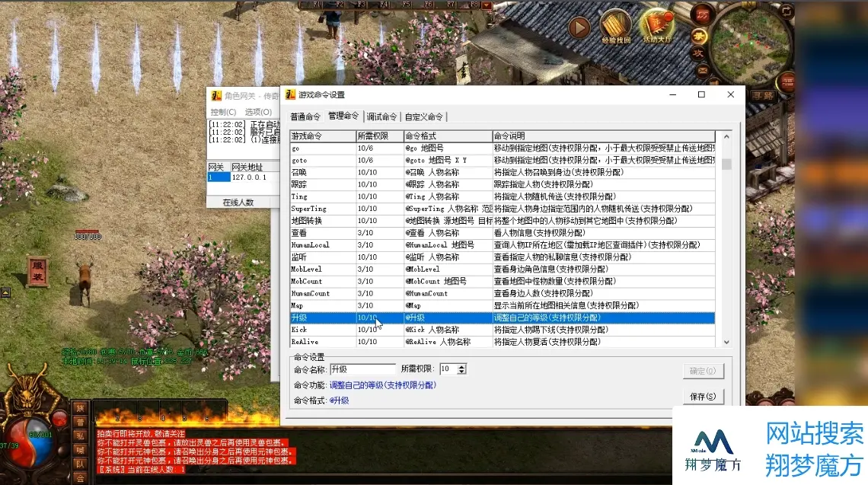Select the HumanLocal command row

(503, 245)
